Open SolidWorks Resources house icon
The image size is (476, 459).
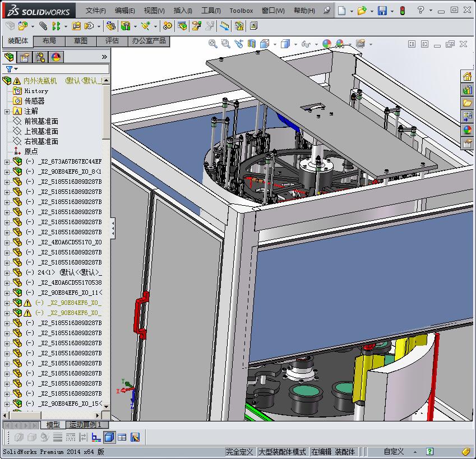467,76
